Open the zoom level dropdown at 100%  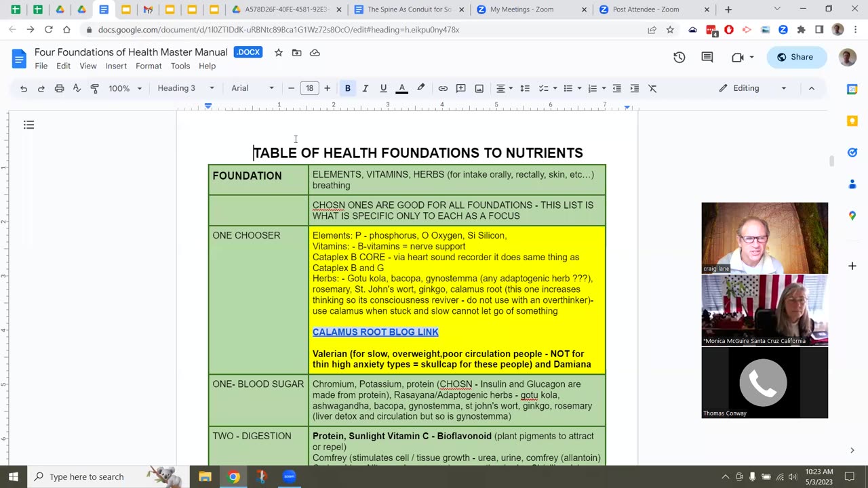tap(125, 88)
